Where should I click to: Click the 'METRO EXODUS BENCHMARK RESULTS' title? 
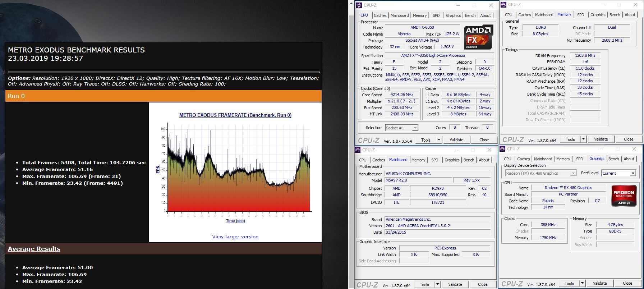pyautogui.click(x=76, y=50)
